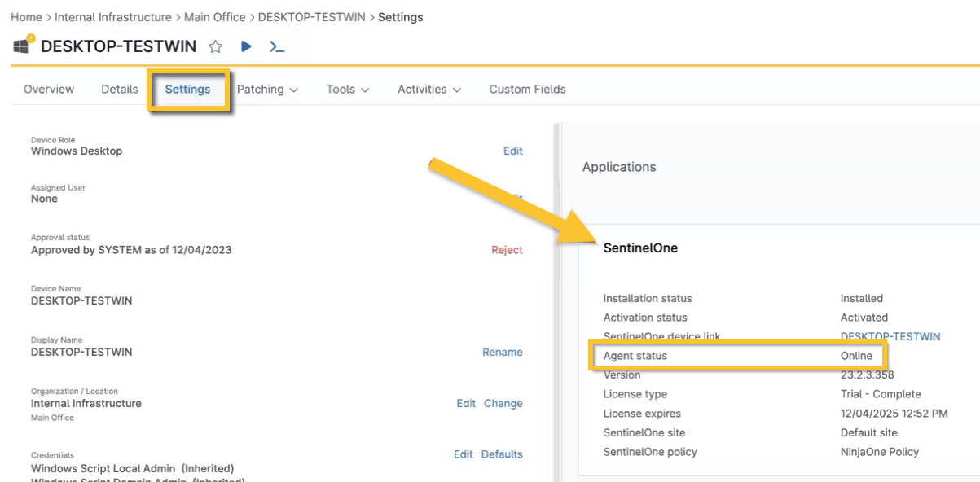Image resolution: width=980 pixels, height=482 pixels.
Task: View the Custom Fields tab
Action: 527,89
